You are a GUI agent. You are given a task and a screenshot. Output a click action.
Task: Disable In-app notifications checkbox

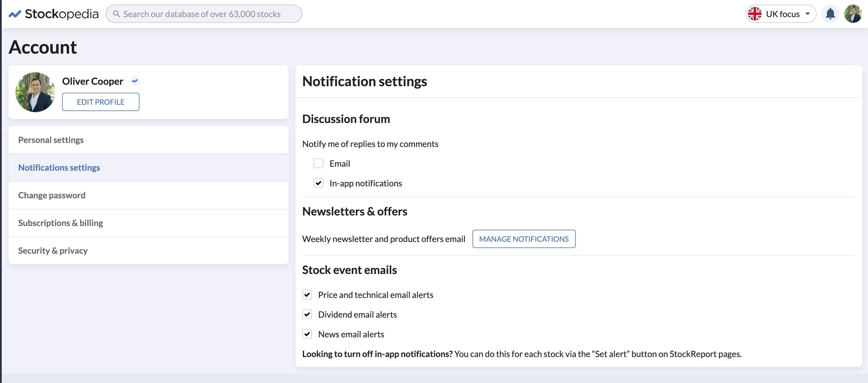[x=318, y=183]
